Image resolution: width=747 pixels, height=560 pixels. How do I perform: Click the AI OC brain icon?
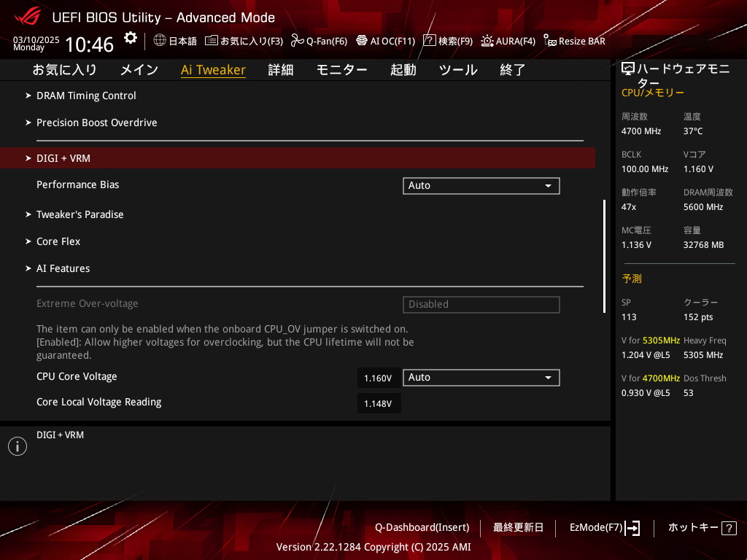click(x=362, y=41)
